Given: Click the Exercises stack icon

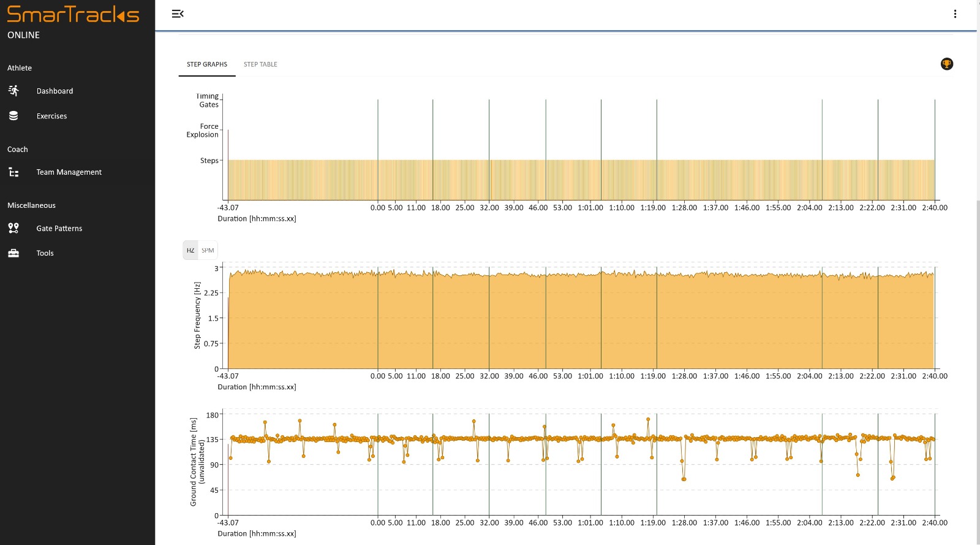Looking at the screenshot, I should (x=13, y=116).
